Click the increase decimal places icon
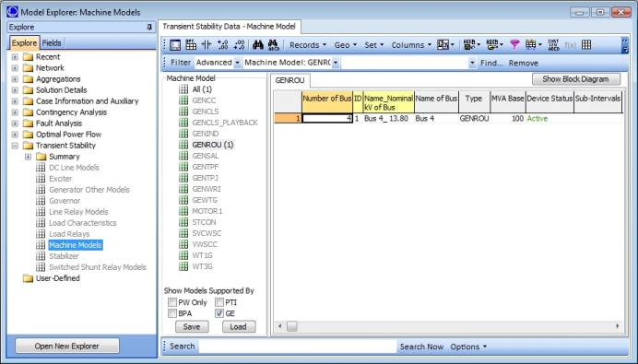Viewport: 638px width, 364px height. (222, 45)
